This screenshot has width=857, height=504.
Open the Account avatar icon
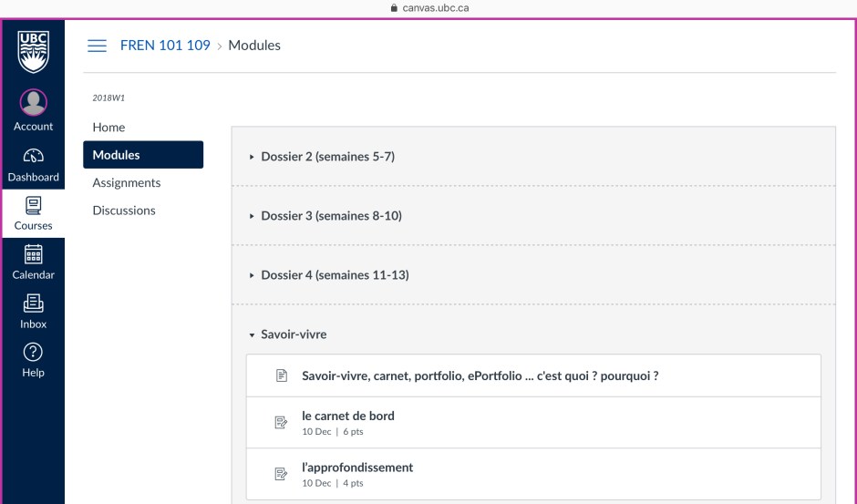coord(33,103)
